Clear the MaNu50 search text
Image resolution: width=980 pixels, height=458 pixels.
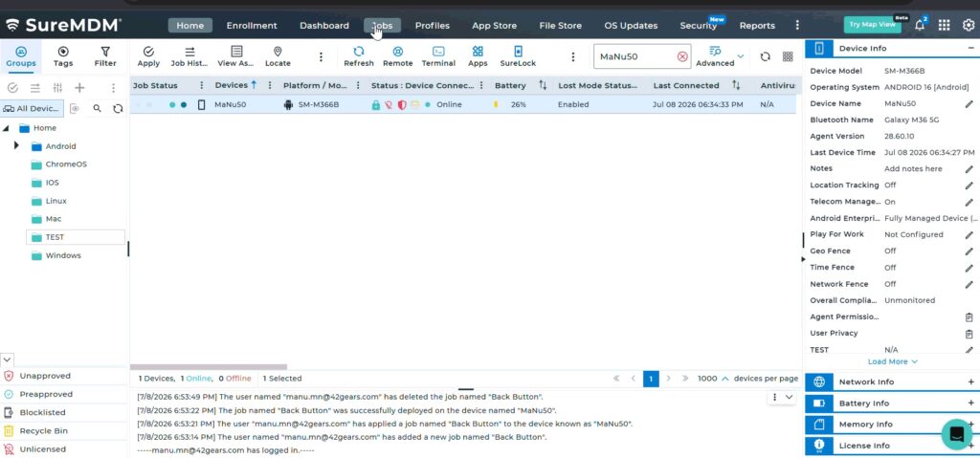click(x=682, y=56)
